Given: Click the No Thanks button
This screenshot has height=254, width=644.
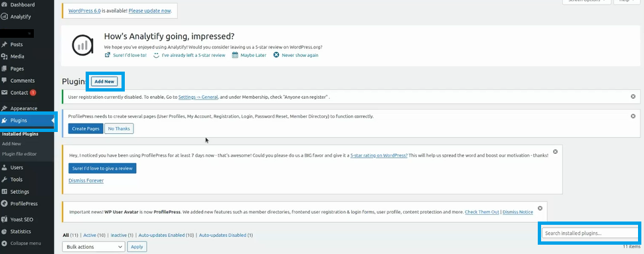Looking at the screenshot, I should pos(119,129).
